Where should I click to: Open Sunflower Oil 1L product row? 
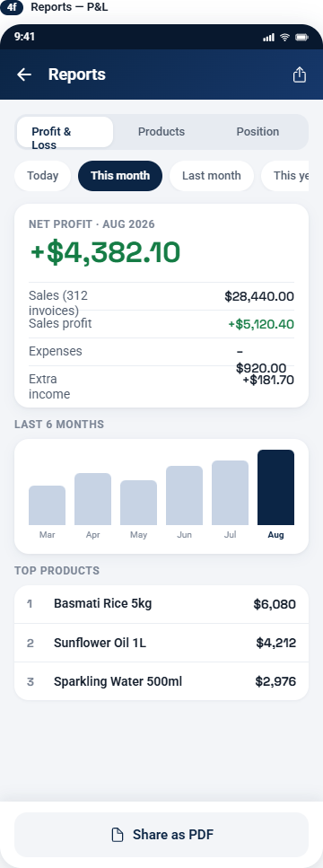coord(161,643)
